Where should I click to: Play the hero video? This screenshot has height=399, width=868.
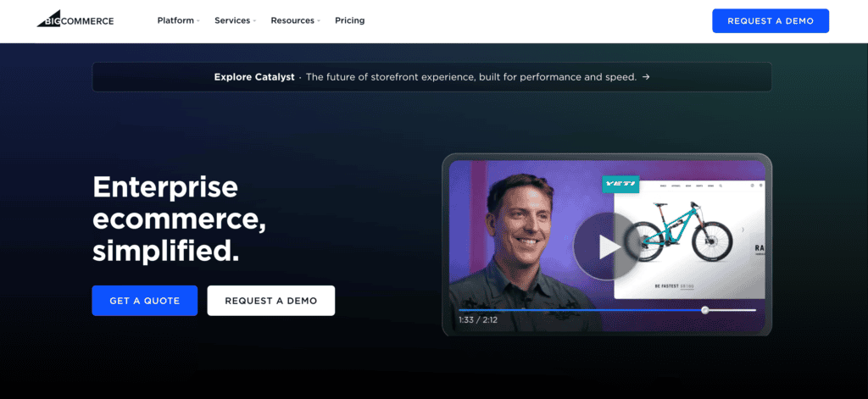click(607, 247)
